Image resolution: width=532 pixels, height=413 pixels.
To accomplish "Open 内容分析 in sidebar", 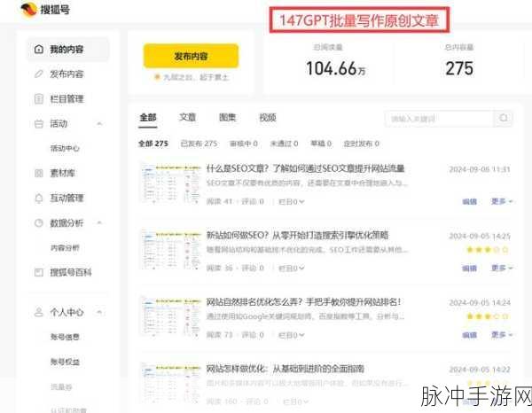I will (65, 247).
